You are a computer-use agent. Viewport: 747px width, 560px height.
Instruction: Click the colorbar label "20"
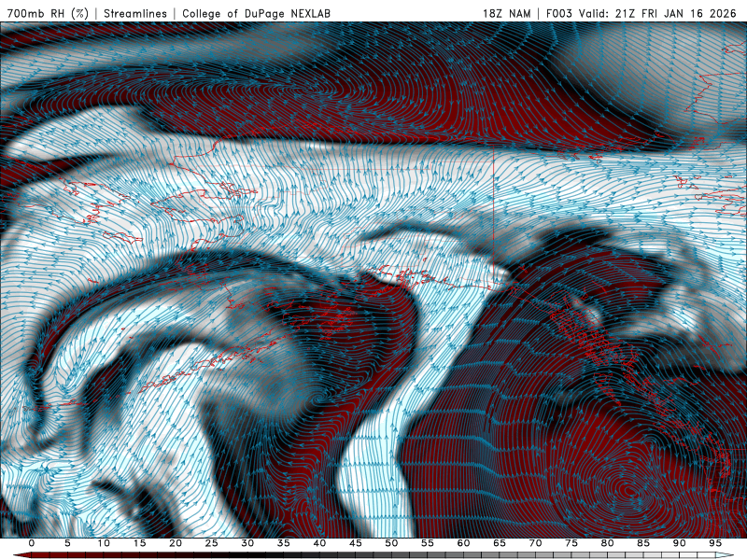tap(176, 543)
